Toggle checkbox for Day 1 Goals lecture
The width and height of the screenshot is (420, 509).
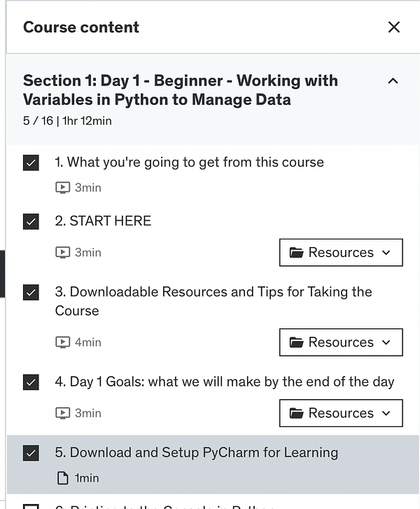click(x=31, y=382)
